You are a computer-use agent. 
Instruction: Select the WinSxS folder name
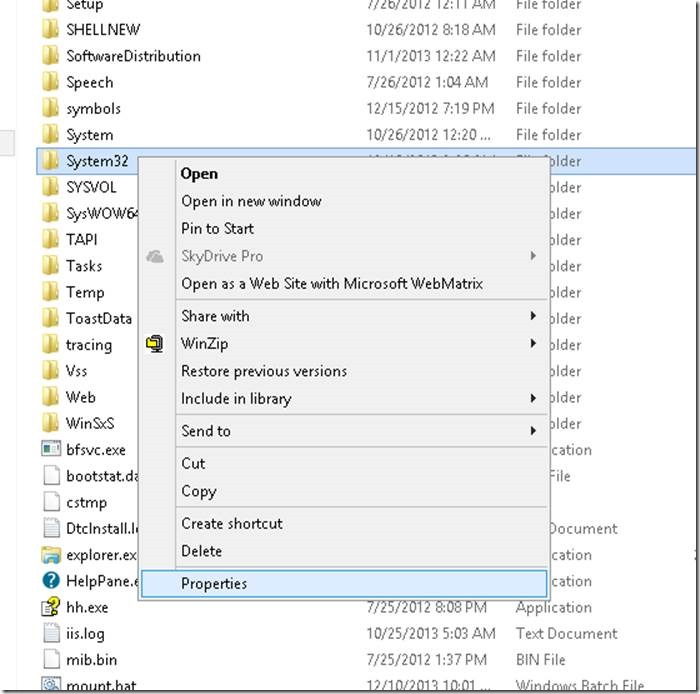(90, 424)
